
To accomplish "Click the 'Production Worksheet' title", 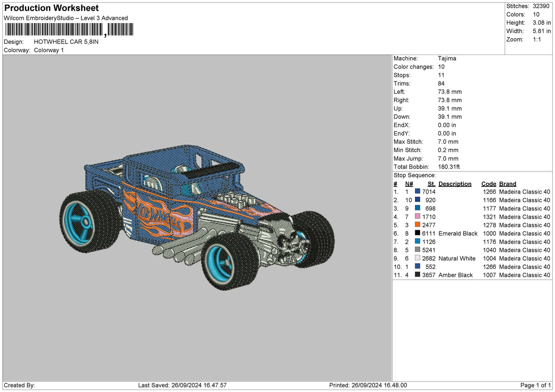I will click(51, 8).
